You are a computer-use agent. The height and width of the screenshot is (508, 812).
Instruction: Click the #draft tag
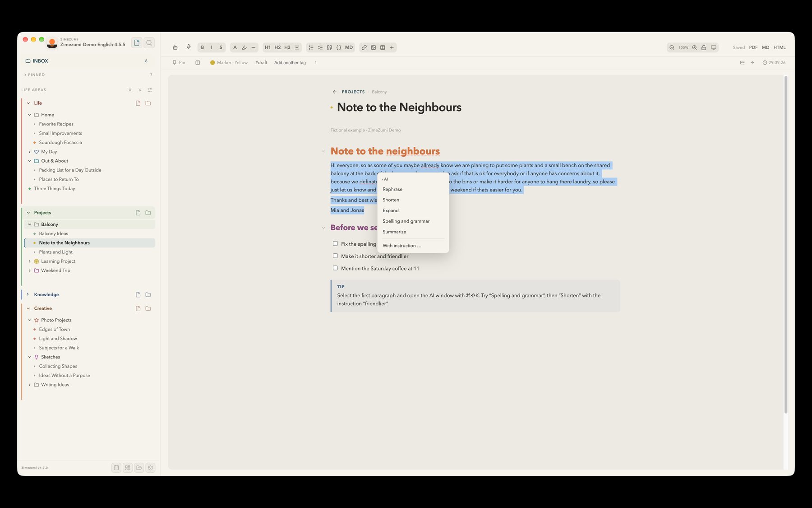click(x=261, y=63)
